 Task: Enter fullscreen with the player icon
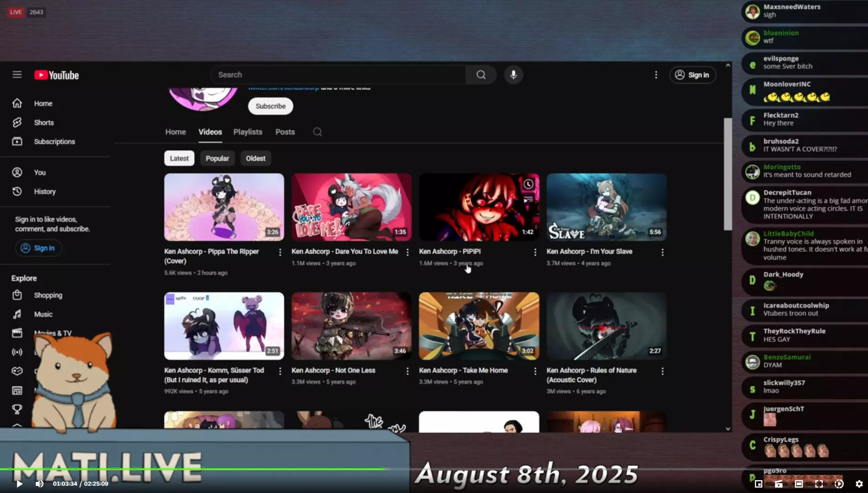819,484
